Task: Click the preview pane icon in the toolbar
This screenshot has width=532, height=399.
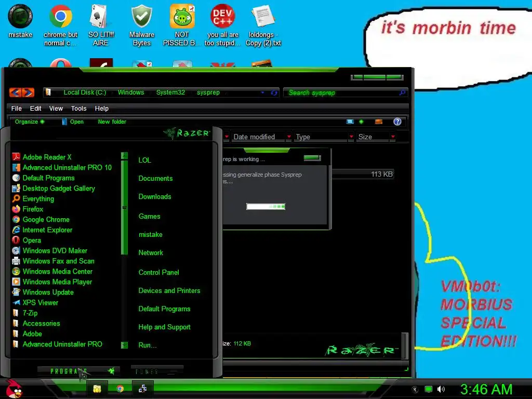Action: click(379, 122)
